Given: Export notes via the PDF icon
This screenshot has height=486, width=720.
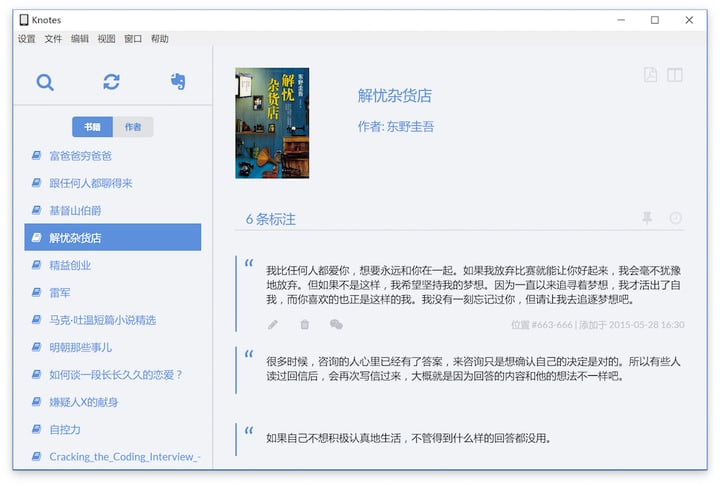Looking at the screenshot, I should tap(650, 74).
